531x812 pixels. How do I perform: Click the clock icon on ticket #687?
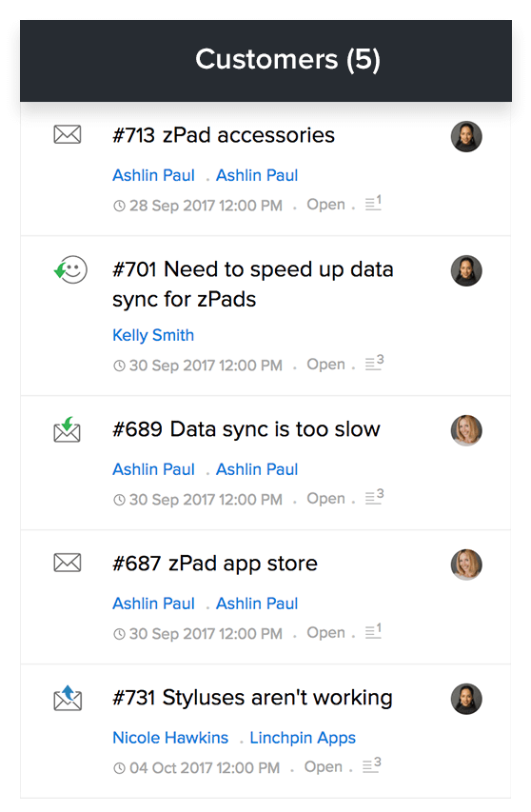pyautogui.click(x=119, y=634)
